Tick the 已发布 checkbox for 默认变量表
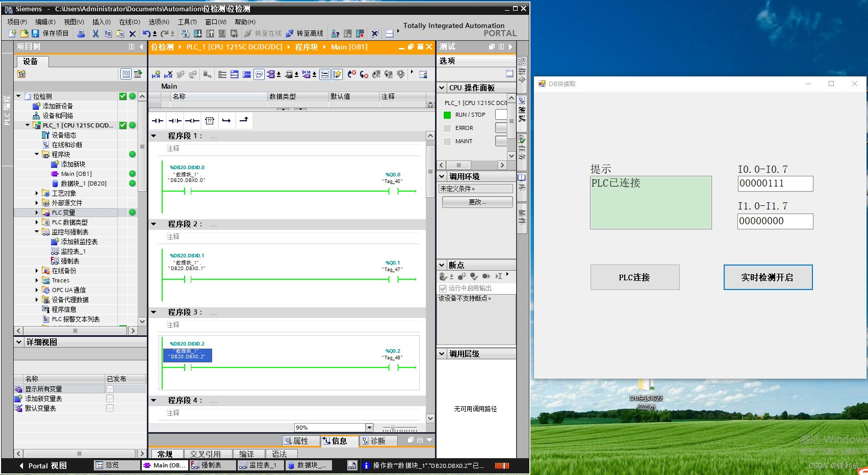 (x=110, y=408)
